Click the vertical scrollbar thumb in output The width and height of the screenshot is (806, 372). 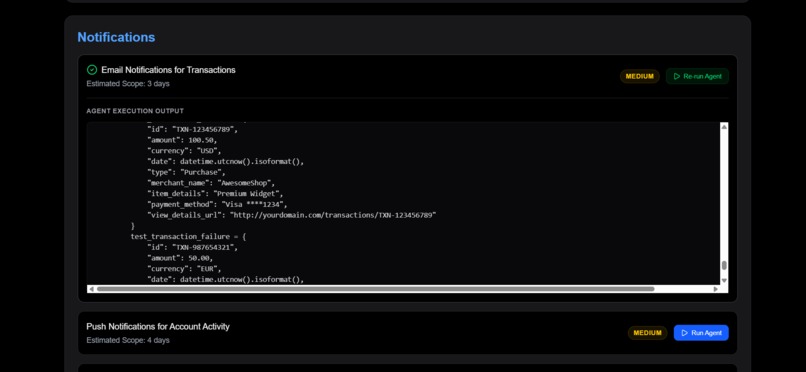coord(724,265)
